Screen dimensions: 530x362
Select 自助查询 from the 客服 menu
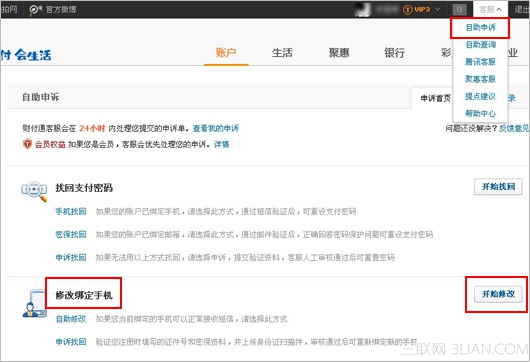point(480,45)
